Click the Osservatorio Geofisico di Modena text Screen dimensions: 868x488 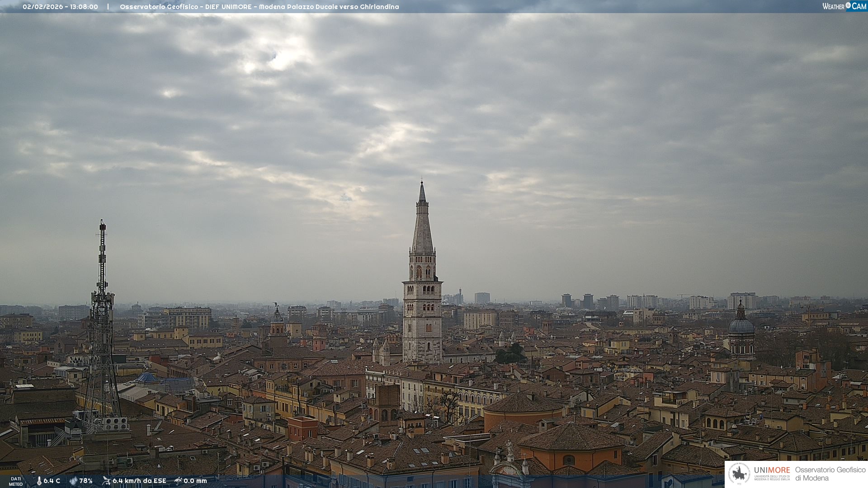coord(830,474)
